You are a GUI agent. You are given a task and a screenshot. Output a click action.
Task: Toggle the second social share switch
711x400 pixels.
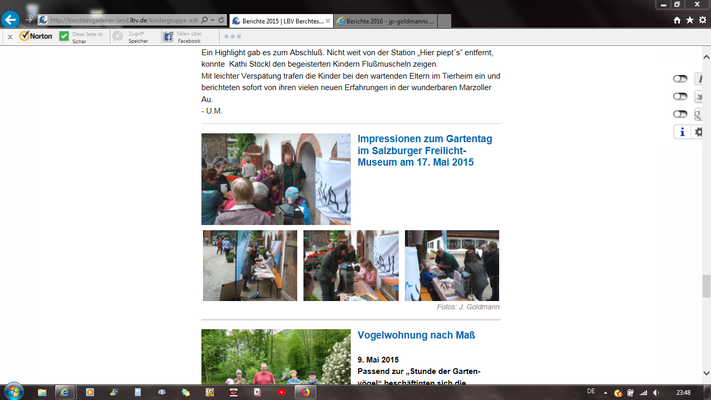(x=680, y=96)
